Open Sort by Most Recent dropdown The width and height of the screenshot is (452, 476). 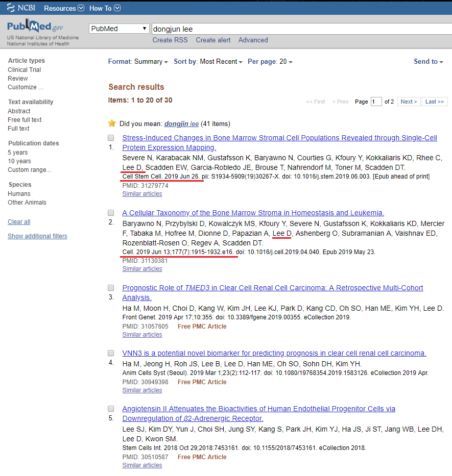coord(221,62)
